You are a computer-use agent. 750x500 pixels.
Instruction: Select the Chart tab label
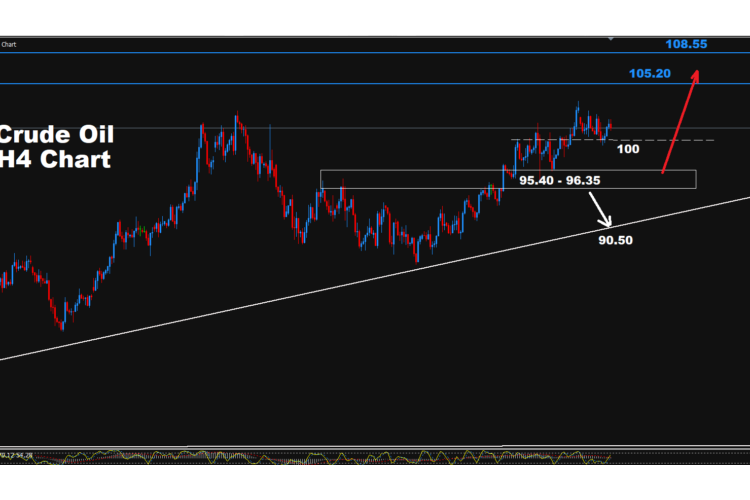click(x=9, y=44)
